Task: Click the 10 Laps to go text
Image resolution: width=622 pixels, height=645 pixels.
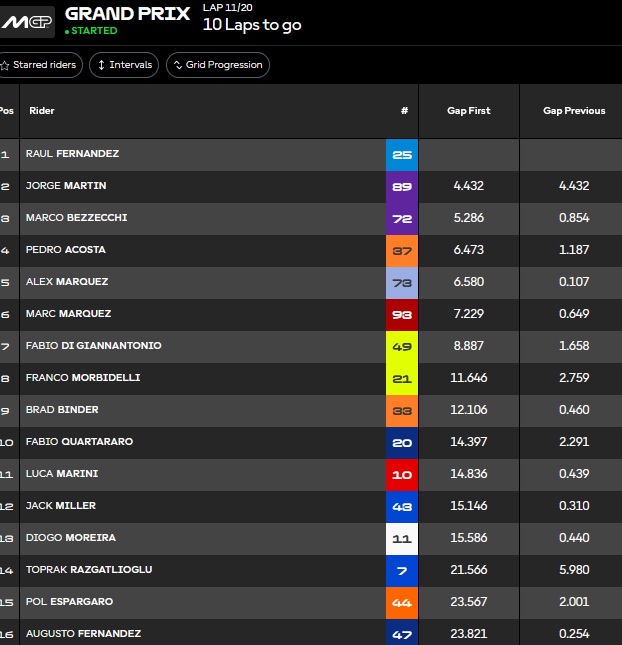Action: (x=252, y=25)
